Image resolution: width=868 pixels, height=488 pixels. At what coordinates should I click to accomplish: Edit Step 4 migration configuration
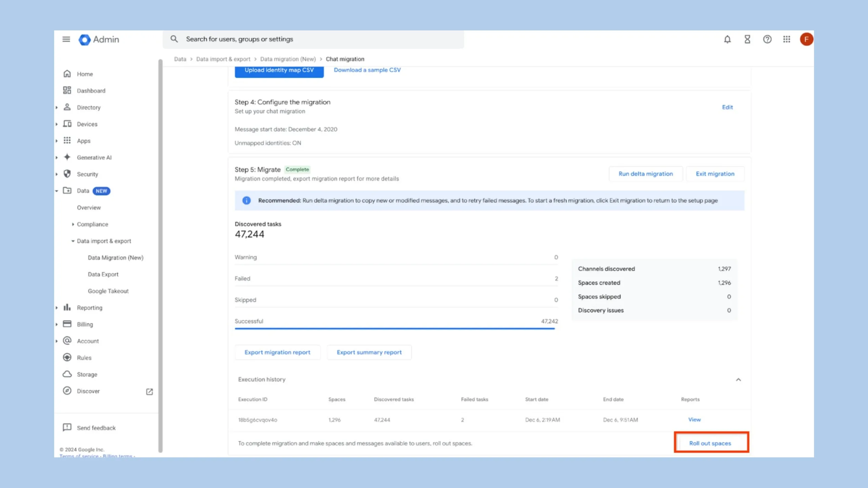coord(727,107)
